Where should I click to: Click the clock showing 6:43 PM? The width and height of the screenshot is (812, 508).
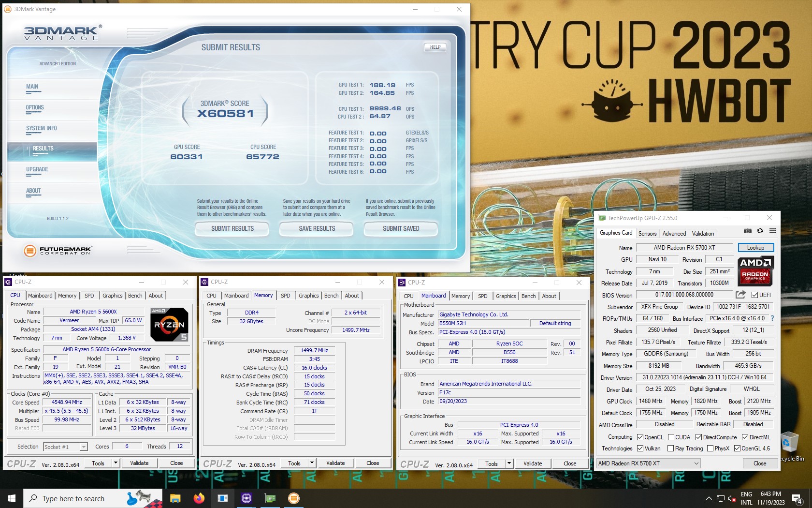[770, 494]
